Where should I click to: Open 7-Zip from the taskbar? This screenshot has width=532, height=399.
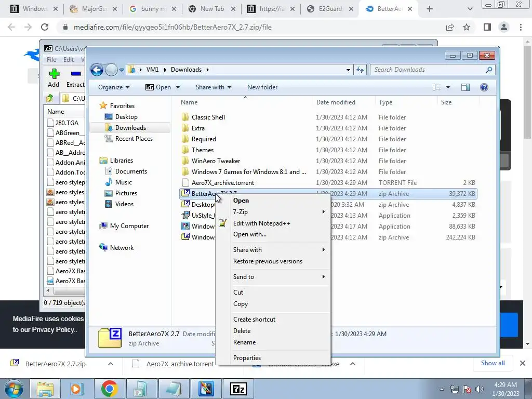coord(238,389)
